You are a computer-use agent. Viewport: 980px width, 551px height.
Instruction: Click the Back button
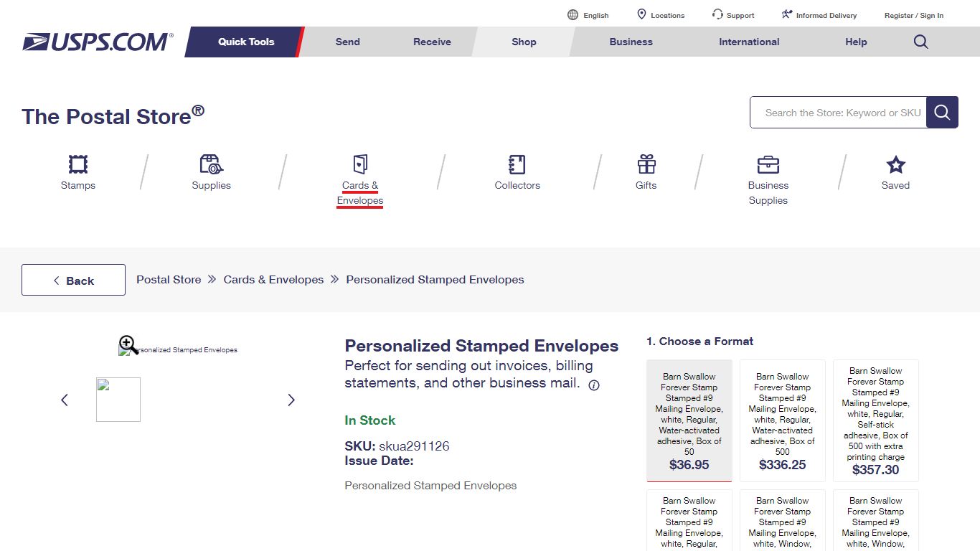coord(73,280)
